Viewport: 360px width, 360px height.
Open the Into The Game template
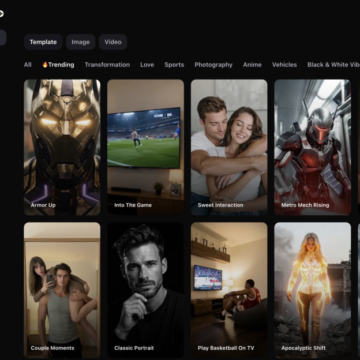pos(145,147)
